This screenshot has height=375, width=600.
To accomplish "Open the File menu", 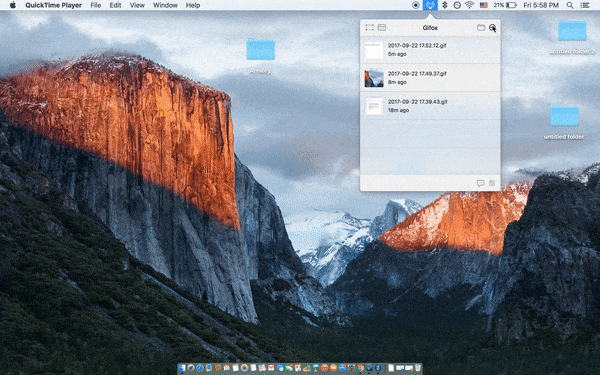I will (96, 5).
